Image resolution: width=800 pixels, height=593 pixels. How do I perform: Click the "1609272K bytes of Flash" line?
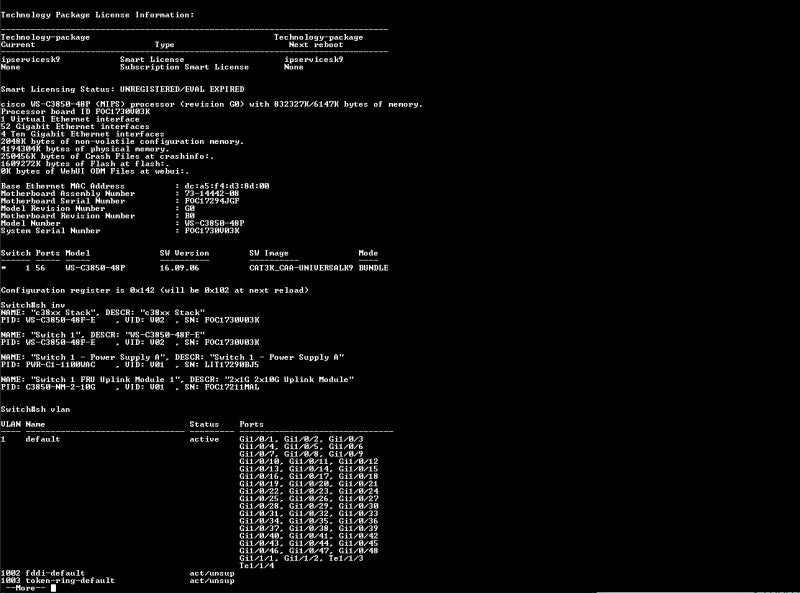[85, 164]
